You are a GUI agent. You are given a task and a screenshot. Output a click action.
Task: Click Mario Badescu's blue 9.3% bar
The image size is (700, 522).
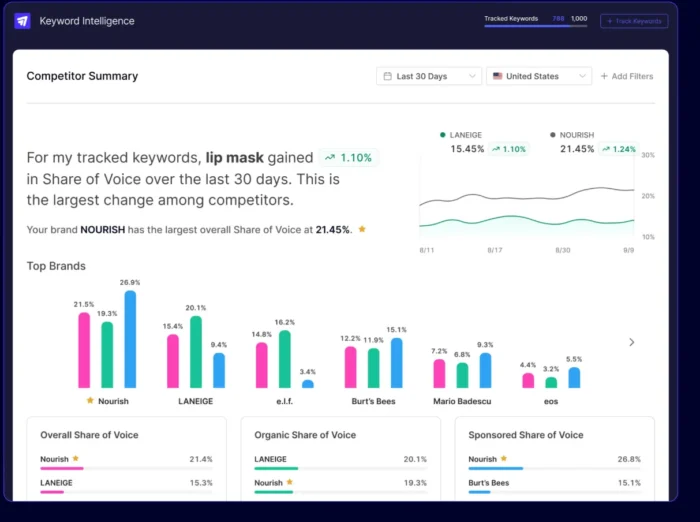[x=485, y=370]
